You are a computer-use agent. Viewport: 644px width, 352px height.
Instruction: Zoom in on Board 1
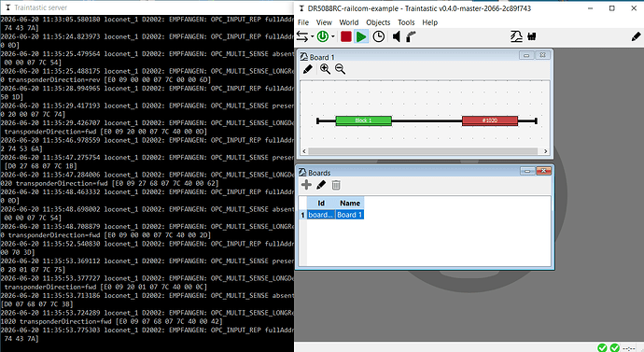pos(325,69)
